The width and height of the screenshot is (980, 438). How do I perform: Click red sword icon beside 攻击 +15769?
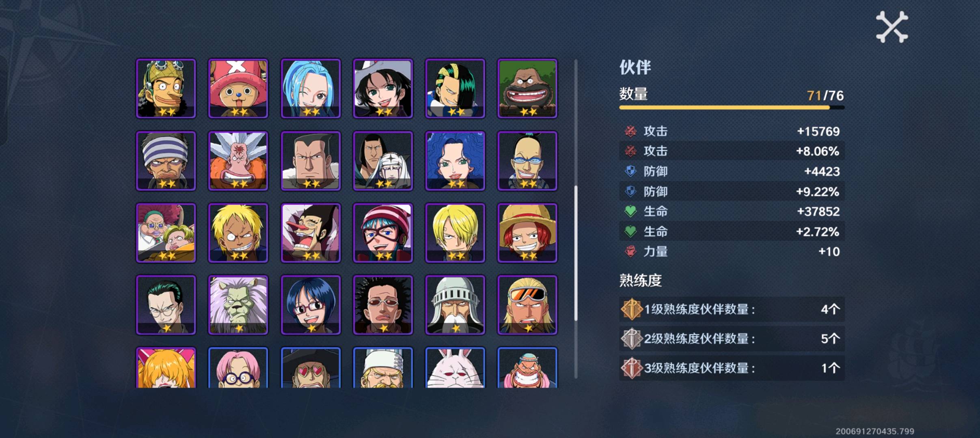pos(630,131)
